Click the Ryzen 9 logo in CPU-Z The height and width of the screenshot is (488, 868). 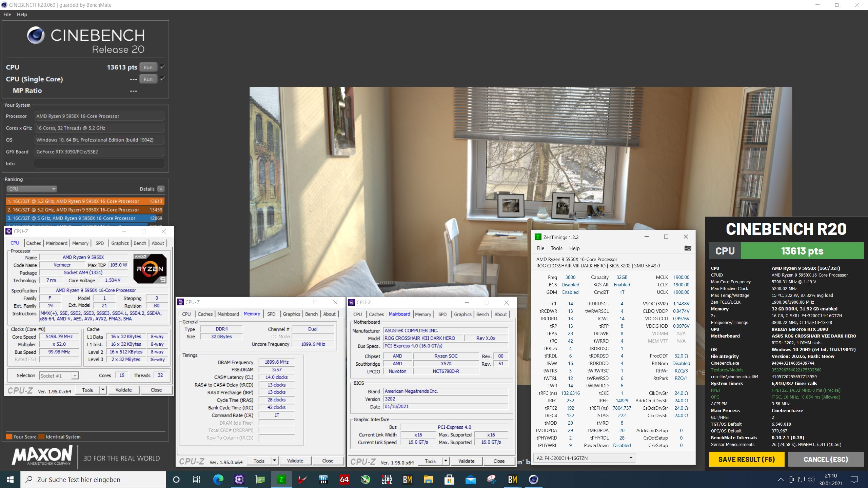point(150,269)
